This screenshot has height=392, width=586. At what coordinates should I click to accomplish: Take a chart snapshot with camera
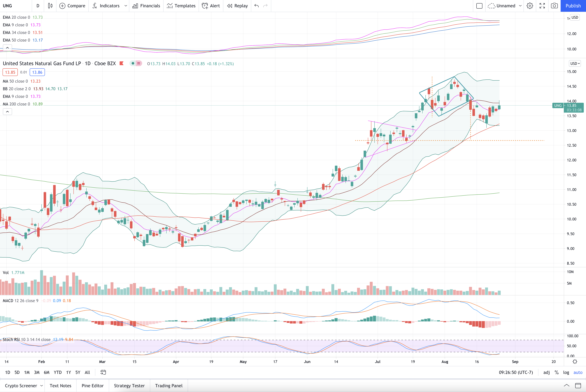tap(554, 6)
